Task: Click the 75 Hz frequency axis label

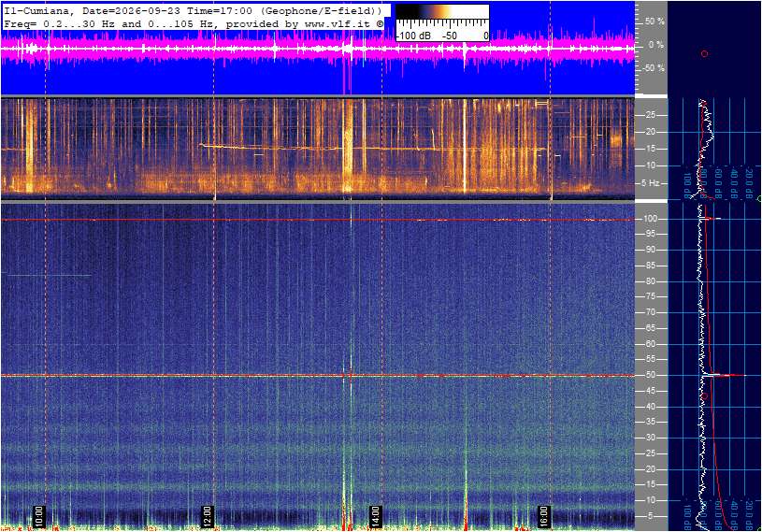Action: point(650,296)
